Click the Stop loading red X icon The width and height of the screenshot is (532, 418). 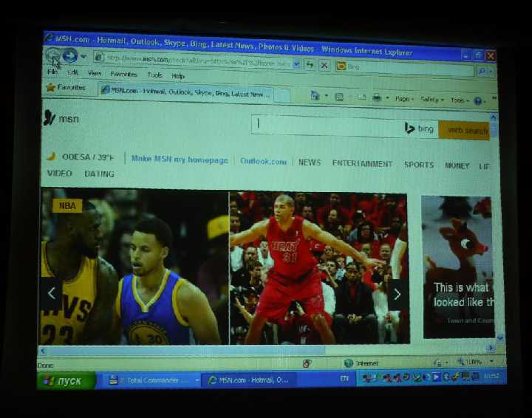pos(324,65)
